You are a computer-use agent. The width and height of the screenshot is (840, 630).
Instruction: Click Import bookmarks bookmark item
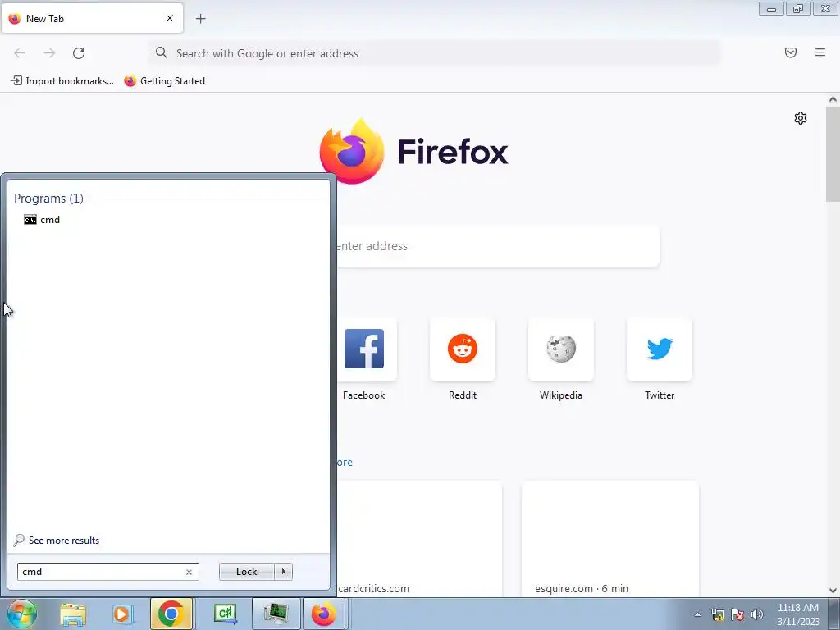click(x=62, y=81)
